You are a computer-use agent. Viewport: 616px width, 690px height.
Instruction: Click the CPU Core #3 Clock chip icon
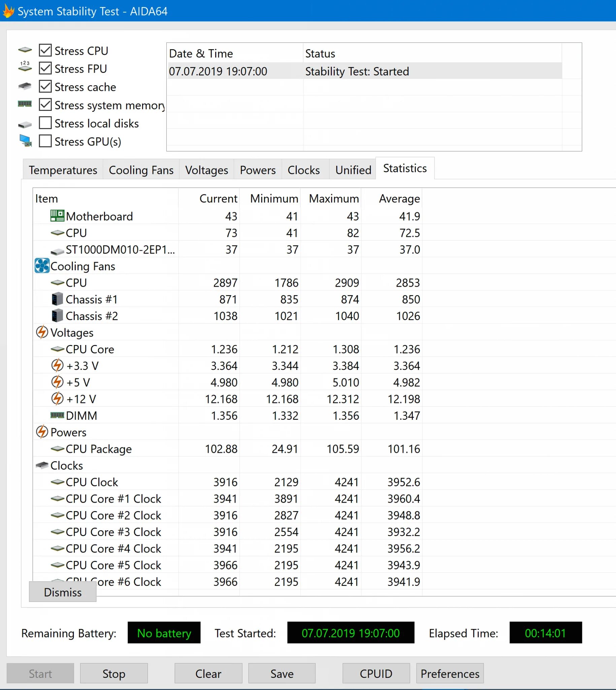click(57, 532)
